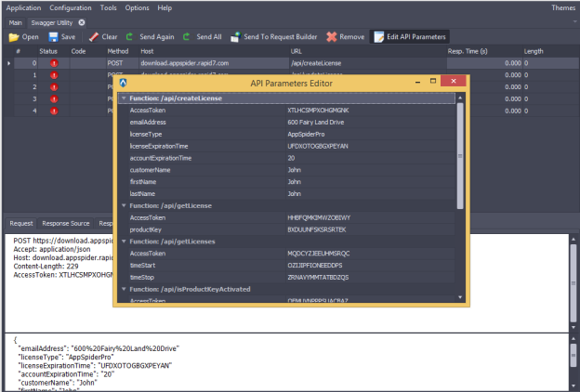Viewport: 580px width, 392px height.
Task: Collapse the /api/createLicense function group
Action: click(x=125, y=98)
